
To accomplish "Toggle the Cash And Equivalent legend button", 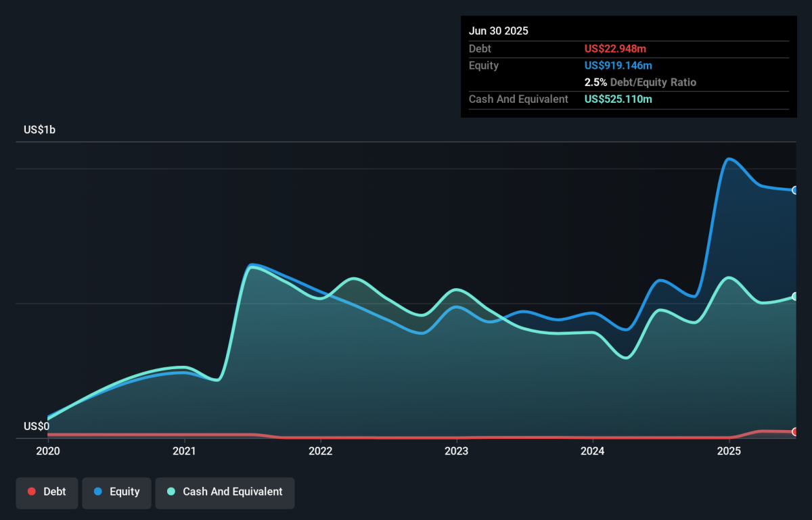I will coord(225,492).
